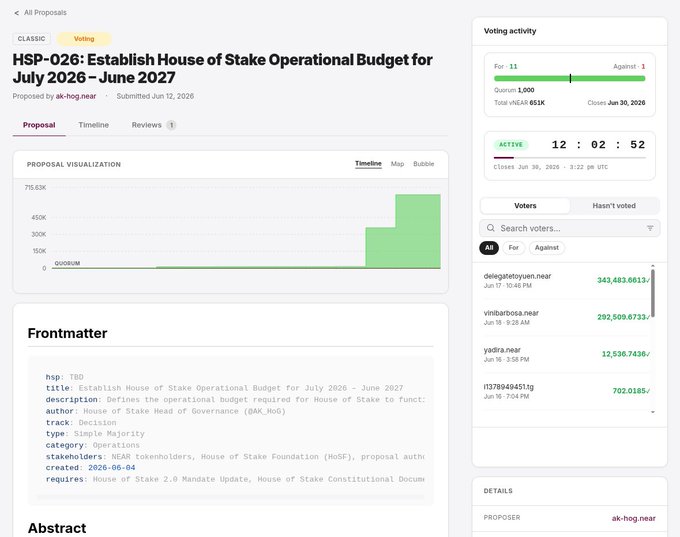Image resolution: width=680 pixels, height=537 pixels.
Task: Click the Total vNEAR 651K value
Action: click(519, 103)
